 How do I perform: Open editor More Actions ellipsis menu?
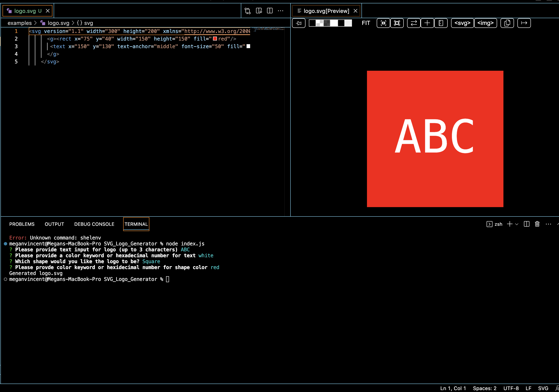(281, 11)
